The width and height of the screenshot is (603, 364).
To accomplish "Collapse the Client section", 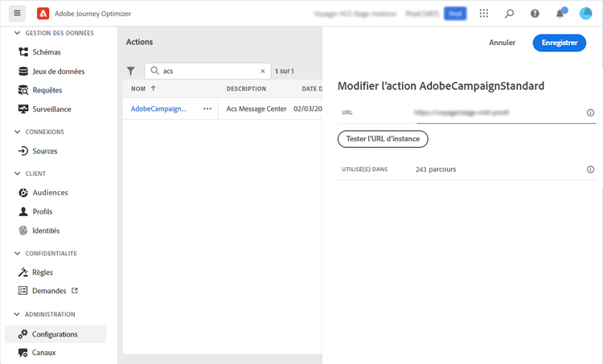I will tap(18, 174).
